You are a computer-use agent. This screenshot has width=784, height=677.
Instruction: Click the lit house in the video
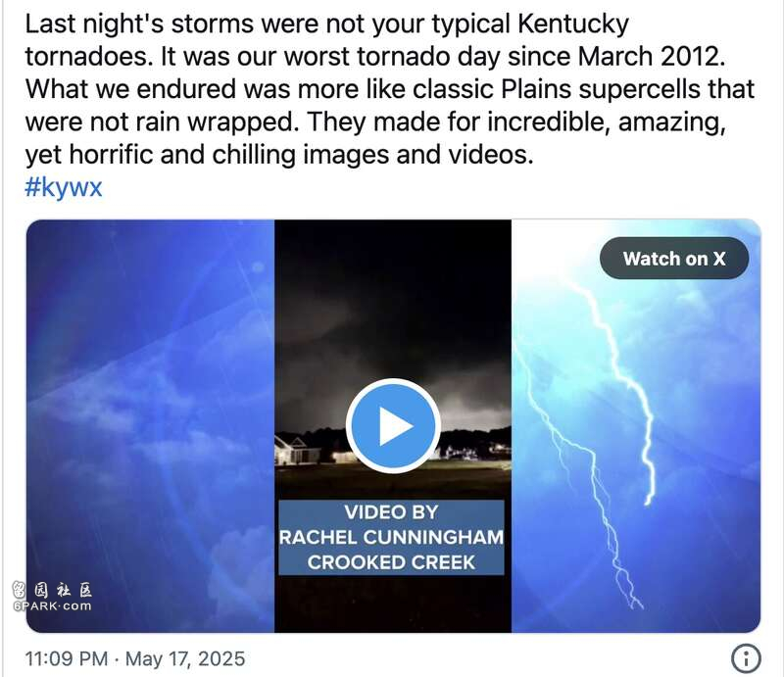pyautogui.click(x=297, y=449)
